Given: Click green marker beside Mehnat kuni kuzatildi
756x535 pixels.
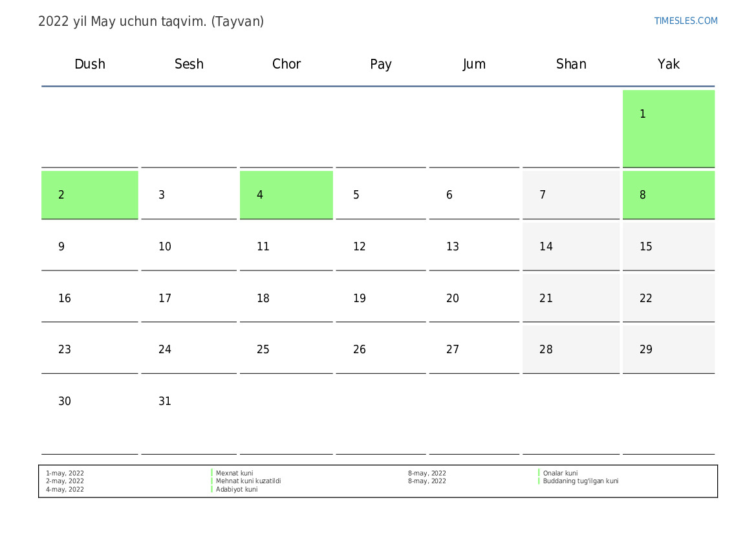Looking at the screenshot, I should [211, 481].
